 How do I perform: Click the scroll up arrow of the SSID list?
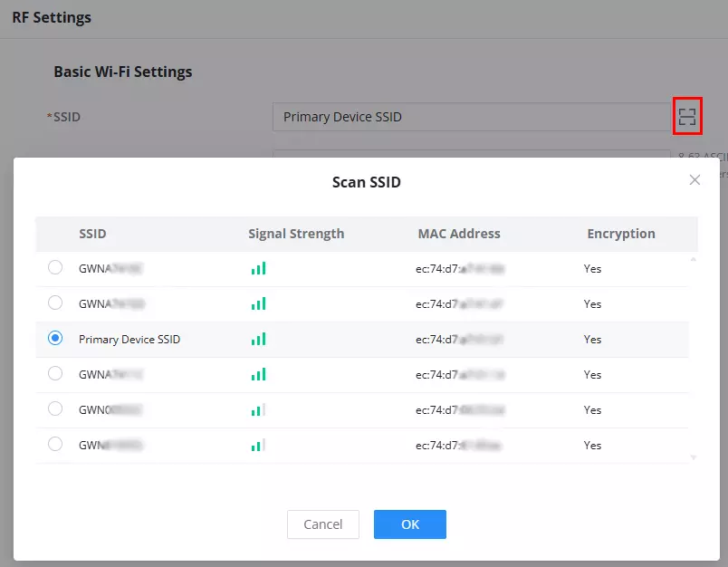click(x=694, y=259)
